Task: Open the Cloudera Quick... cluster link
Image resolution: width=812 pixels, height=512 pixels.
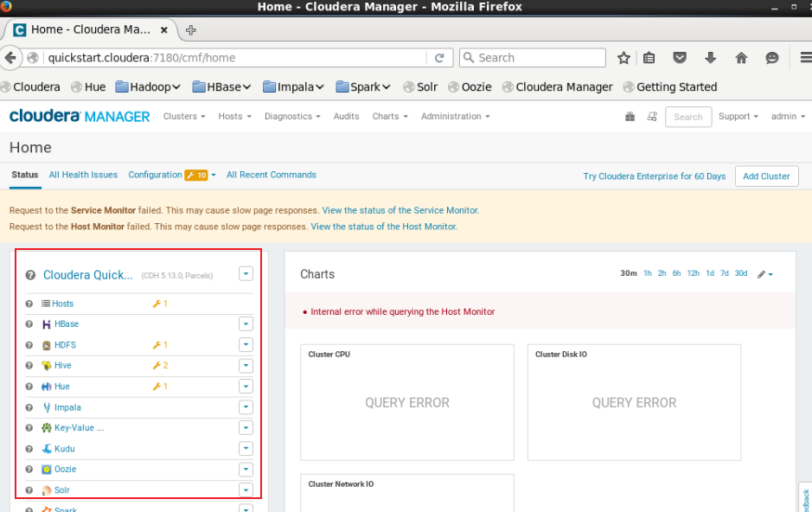Action: 87,275
